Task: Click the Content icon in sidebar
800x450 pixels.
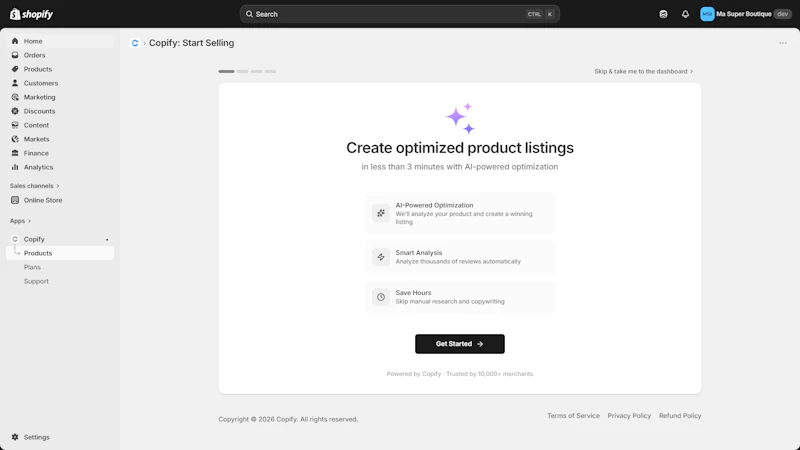Action: click(x=15, y=125)
